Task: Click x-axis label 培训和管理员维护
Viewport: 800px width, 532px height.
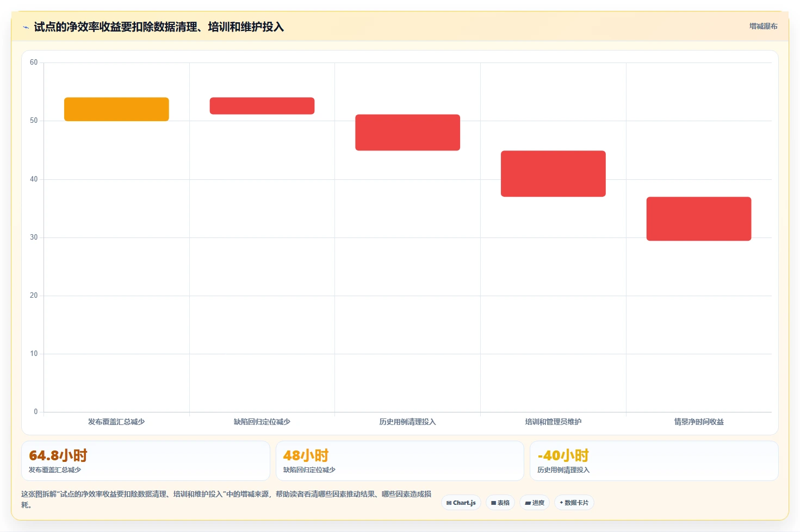Action: 553,422
